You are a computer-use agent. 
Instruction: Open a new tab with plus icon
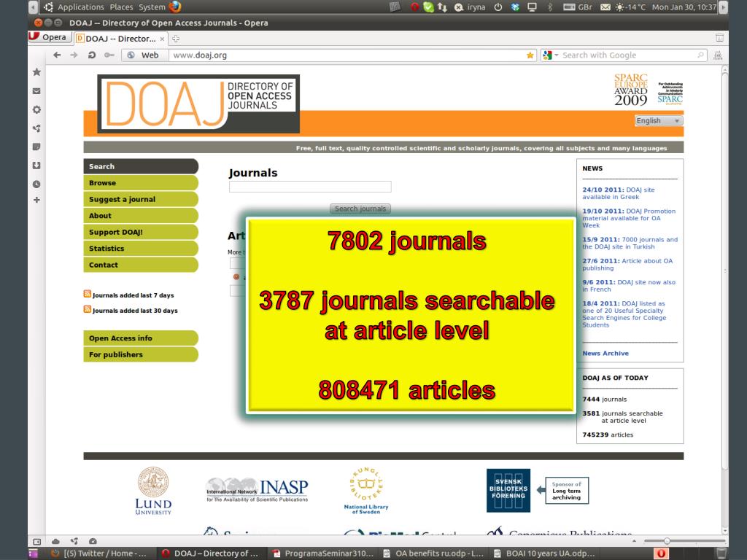[x=176, y=39]
